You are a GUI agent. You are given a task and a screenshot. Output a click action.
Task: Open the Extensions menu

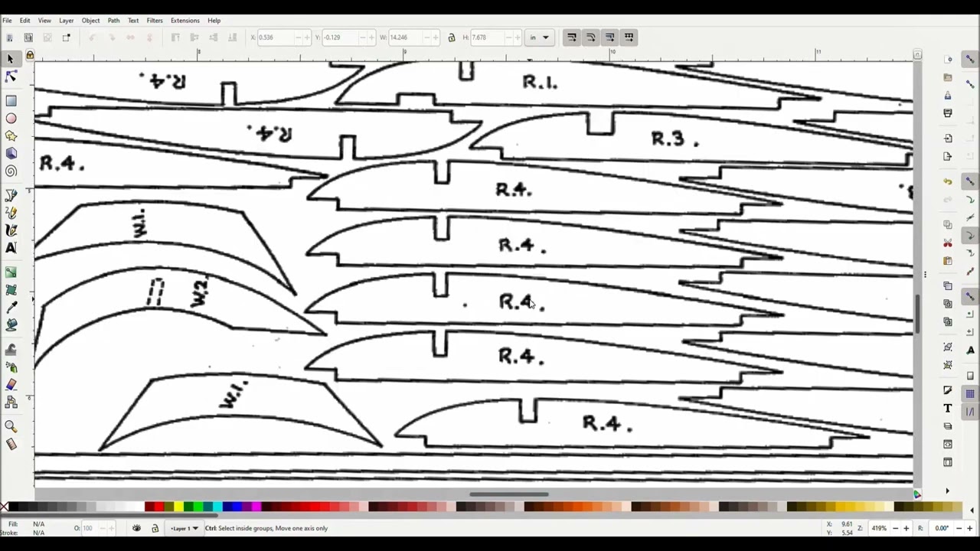pyautogui.click(x=185, y=21)
